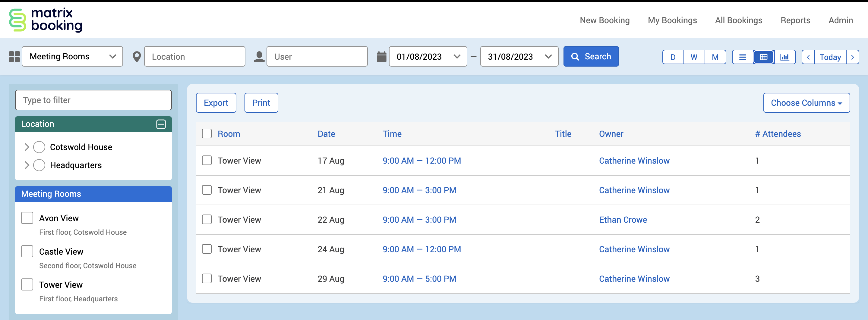
Task: Open the Reports menu
Action: pos(795,20)
